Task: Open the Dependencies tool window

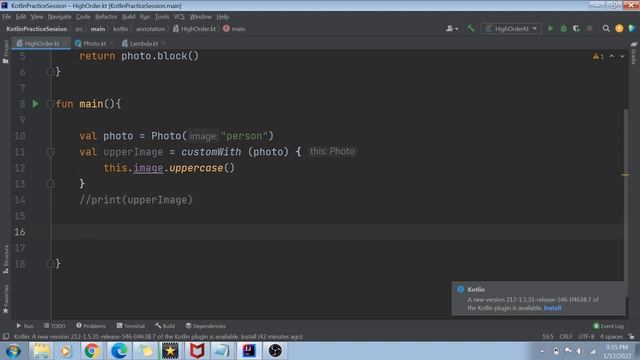Action: coord(206,326)
